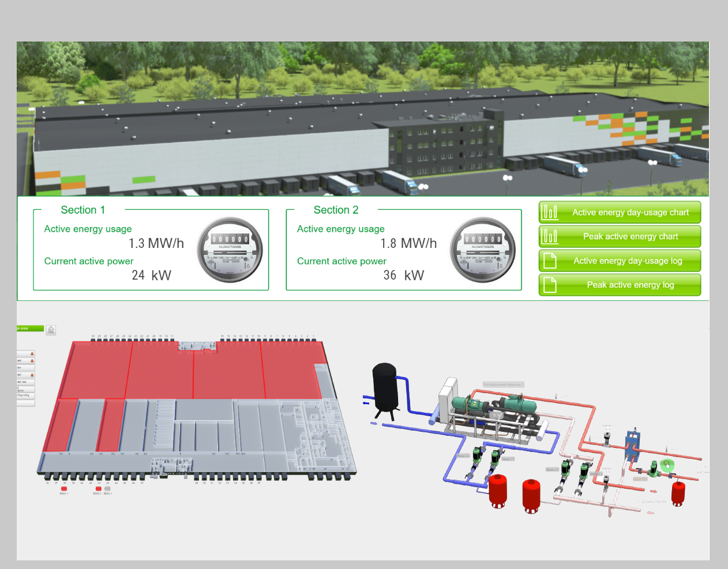Click the Section 2 electricity meter icon

pyautogui.click(x=483, y=250)
